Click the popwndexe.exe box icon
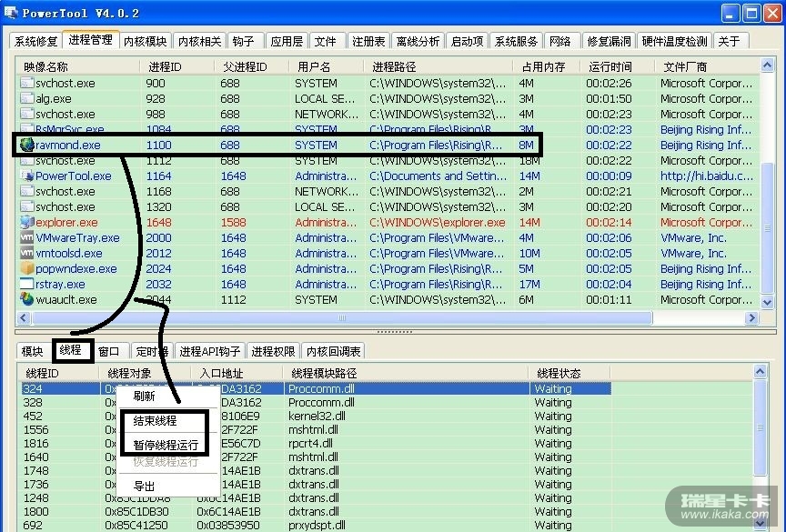Viewport: 786px width, 532px height. click(27, 268)
